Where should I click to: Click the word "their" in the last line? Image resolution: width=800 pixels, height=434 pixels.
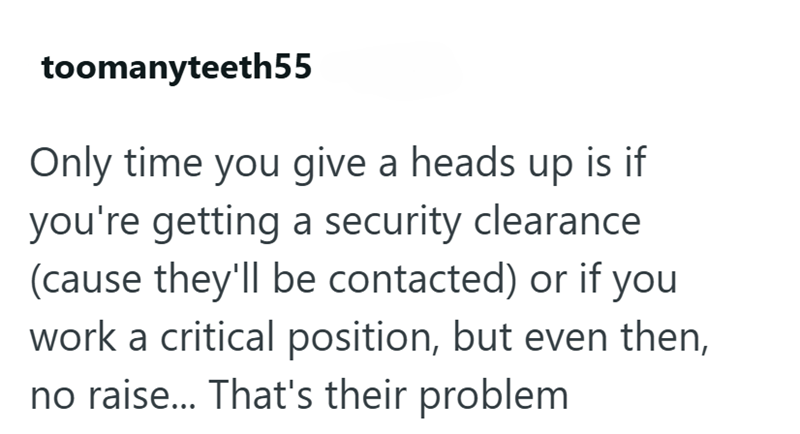(366, 395)
